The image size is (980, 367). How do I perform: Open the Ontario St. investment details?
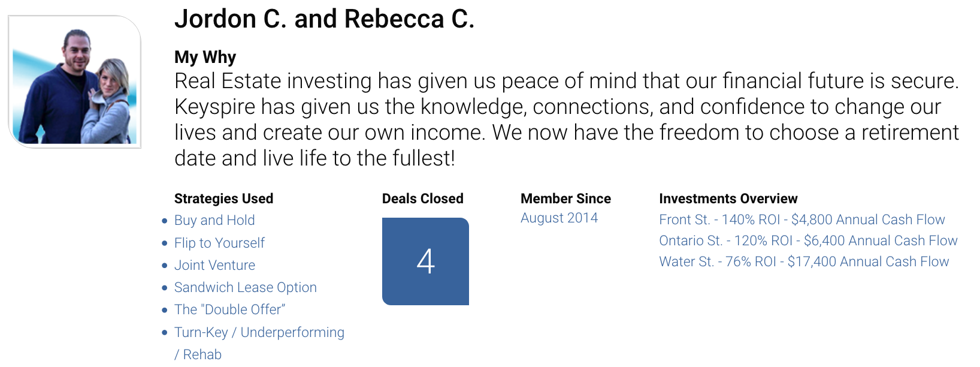pos(808,240)
